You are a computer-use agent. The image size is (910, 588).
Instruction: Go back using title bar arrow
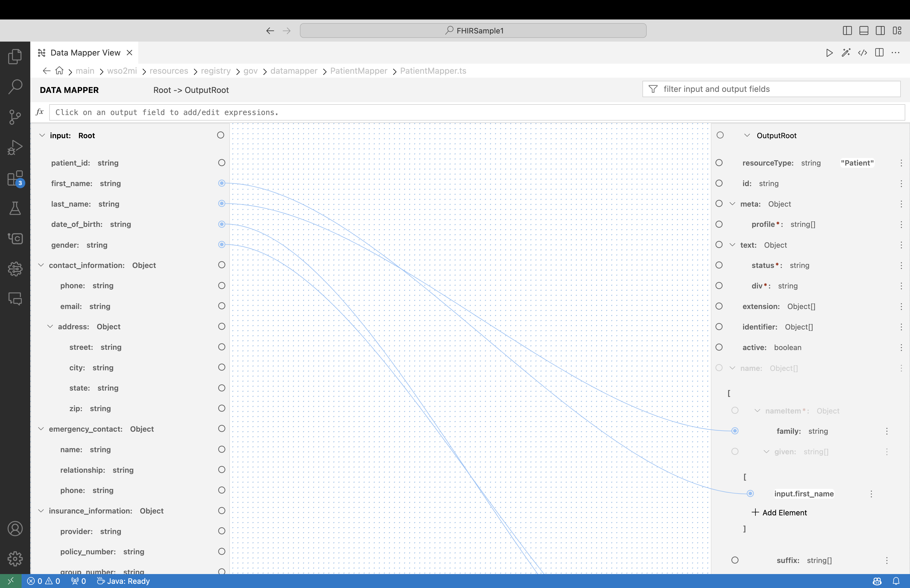(270, 31)
